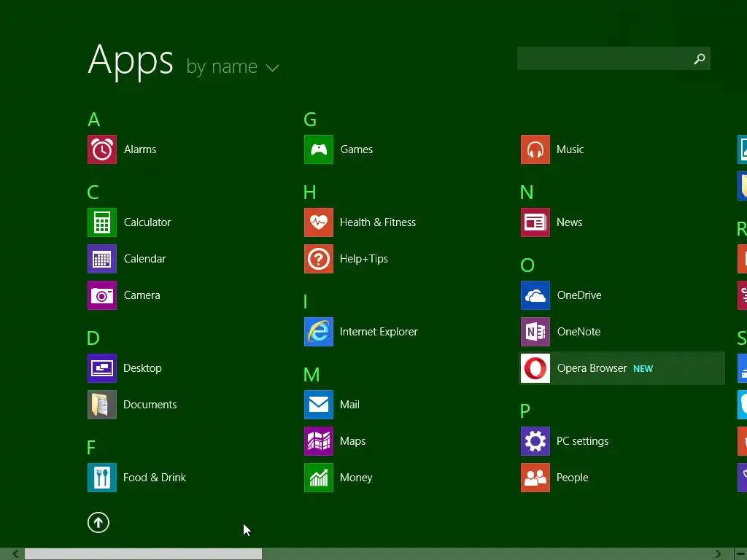The width and height of the screenshot is (747, 560).
Task: Start the Camera app icon
Action: [x=102, y=295]
